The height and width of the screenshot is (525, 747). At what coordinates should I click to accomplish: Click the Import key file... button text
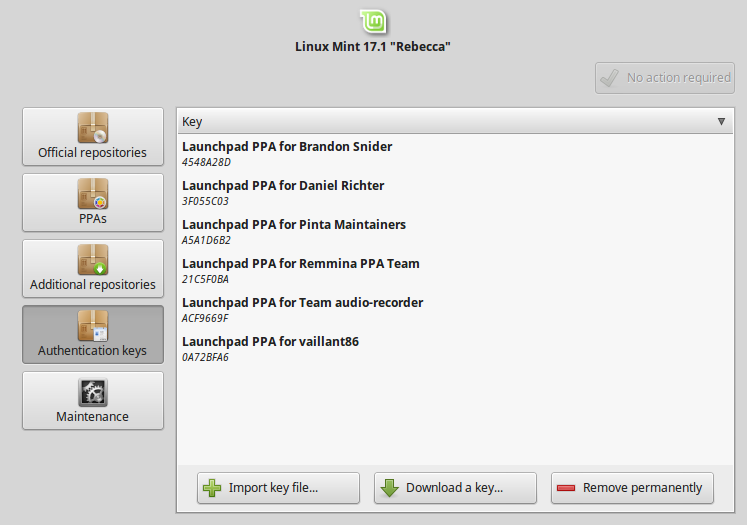[x=273, y=488]
